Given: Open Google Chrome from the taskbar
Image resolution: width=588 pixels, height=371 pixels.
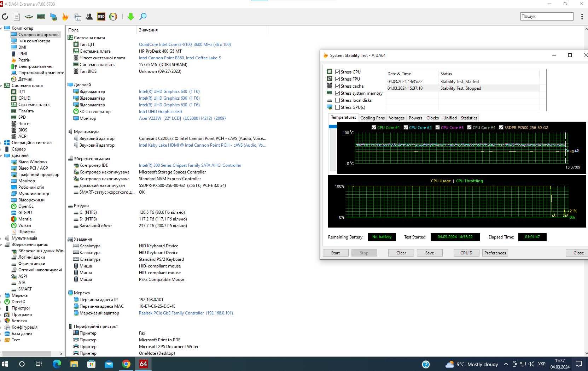Looking at the screenshot, I should pos(126,364).
